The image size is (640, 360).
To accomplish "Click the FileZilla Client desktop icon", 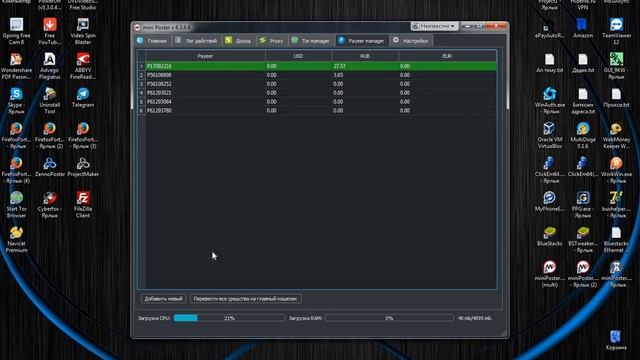I will tap(83, 205).
